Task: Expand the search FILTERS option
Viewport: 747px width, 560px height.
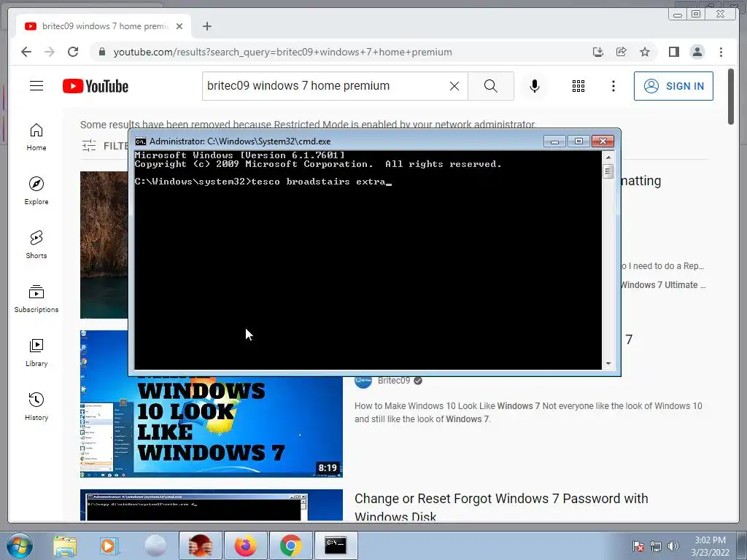Action: click(105, 145)
